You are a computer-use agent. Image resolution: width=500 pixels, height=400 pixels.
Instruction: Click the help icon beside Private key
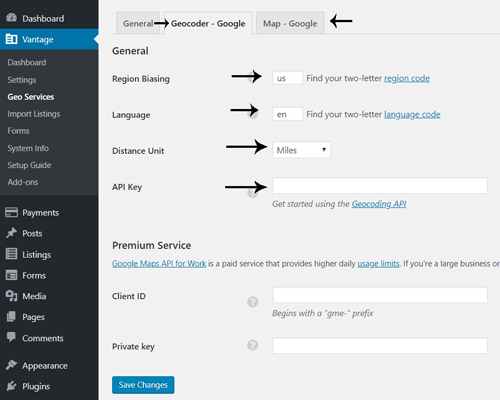point(252,345)
